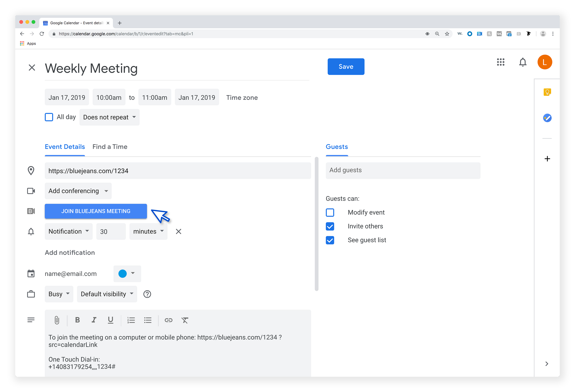Remove formatting from description text

(185, 320)
